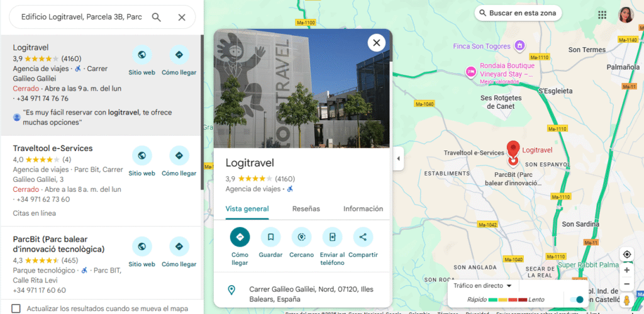
Task: Share Logitravel using Compartir icon
Action: click(x=363, y=237)
